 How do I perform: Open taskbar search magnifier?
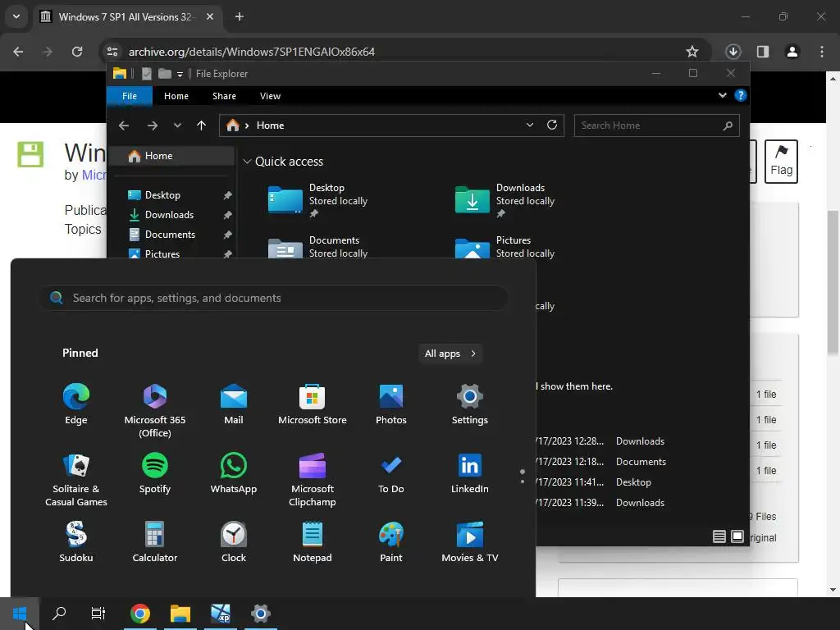tap(59, 614)
